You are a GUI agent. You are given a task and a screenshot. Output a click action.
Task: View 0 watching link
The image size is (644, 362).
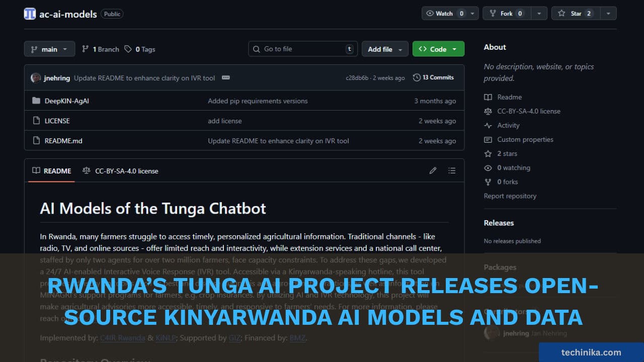(x=507, y=167)
